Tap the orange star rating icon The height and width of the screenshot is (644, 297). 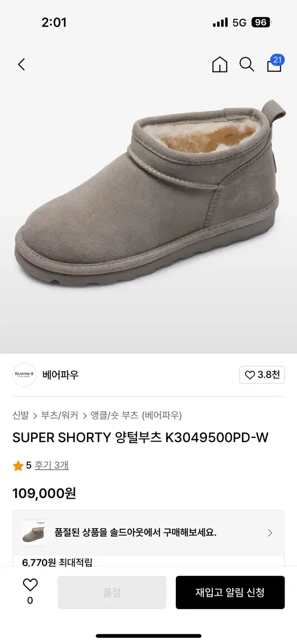point(18,466)
